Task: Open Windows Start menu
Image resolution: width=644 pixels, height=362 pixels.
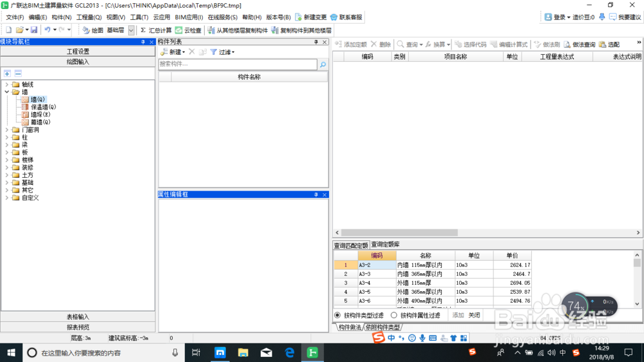Action: [x=11, y=352]
